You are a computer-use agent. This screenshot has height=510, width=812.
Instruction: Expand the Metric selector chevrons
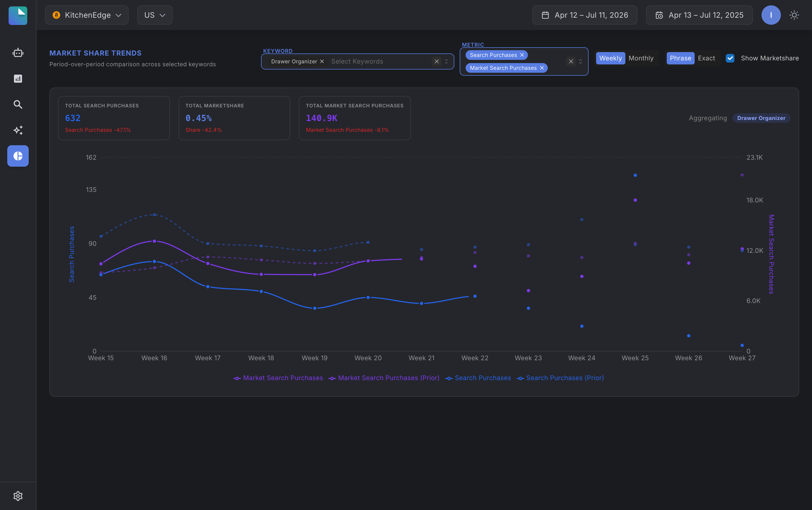pyautogui.click(x=580, y=61)
